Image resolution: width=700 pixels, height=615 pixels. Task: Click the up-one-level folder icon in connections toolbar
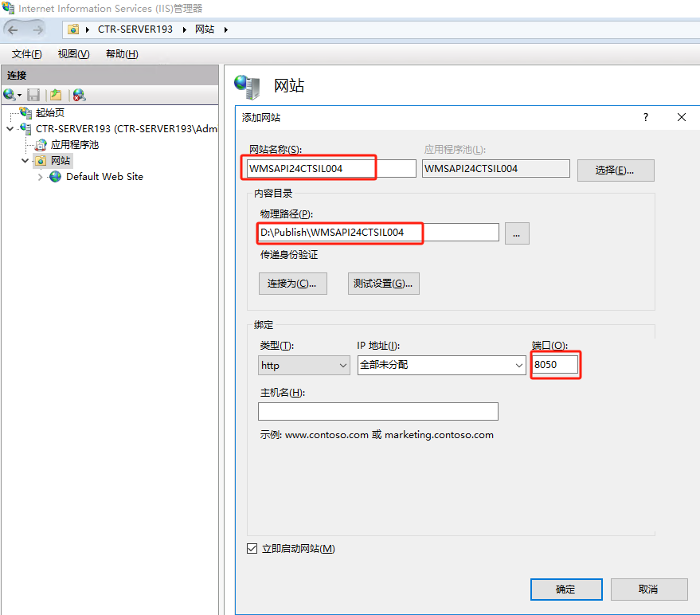pyautogui.click(x=56, y=95)
